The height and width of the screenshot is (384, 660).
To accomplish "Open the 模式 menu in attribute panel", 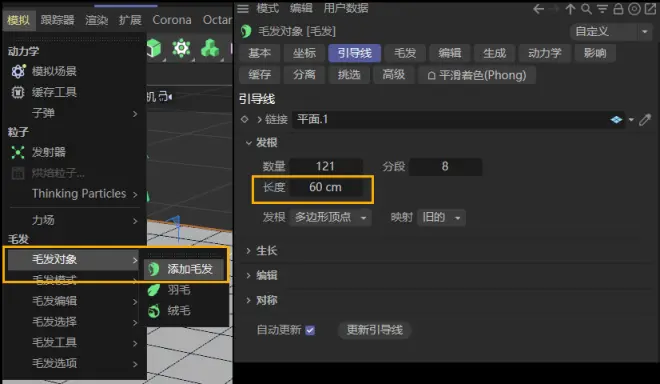I will [268, 8].
